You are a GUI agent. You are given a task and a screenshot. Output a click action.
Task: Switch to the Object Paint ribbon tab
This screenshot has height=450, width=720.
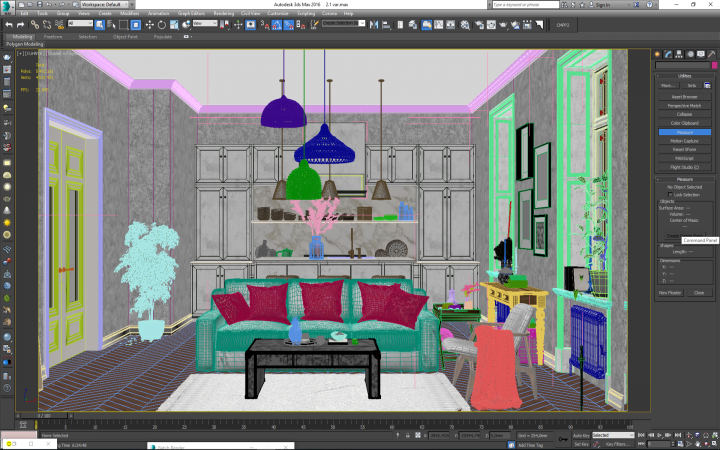[x=125, y=37]
